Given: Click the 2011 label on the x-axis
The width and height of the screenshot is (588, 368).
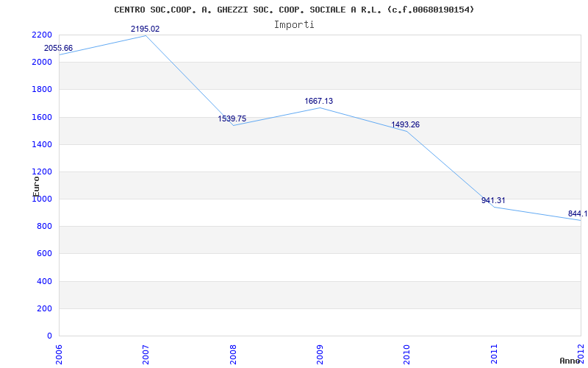Looking at the screenshot, I should click(x=493, y=353).
